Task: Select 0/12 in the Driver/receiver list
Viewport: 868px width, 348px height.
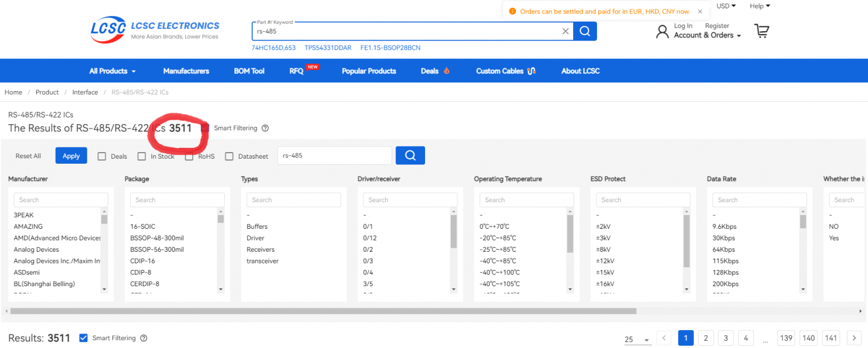Action: (x=369, y=238)
